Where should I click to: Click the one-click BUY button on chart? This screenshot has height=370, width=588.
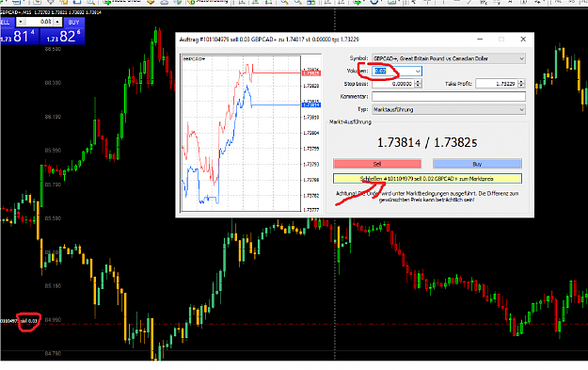click(73, 23)
